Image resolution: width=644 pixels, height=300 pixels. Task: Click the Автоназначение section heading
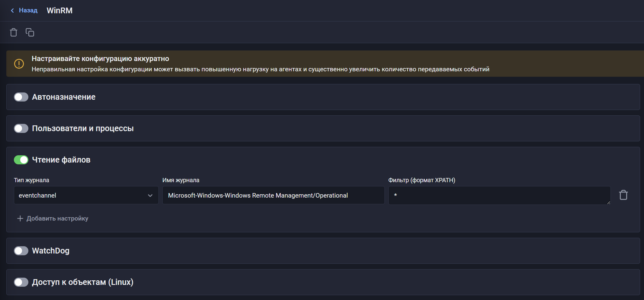[x=64, y=97]
